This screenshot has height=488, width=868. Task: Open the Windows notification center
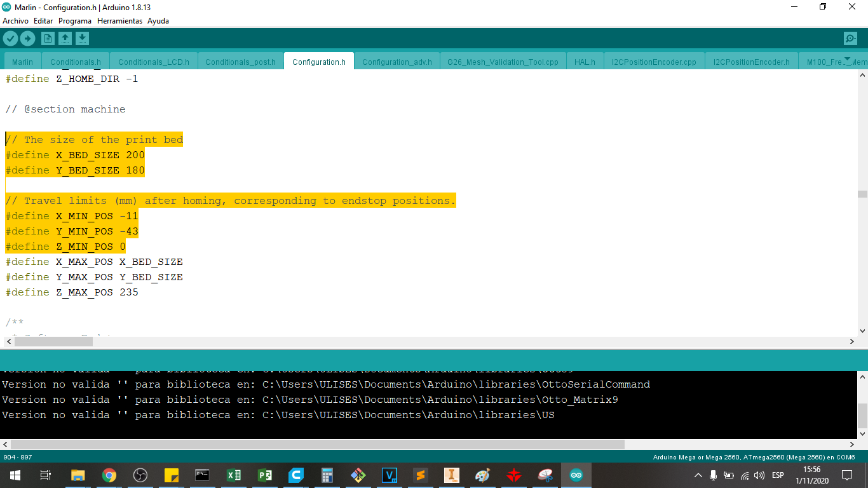tap(847, 475)
